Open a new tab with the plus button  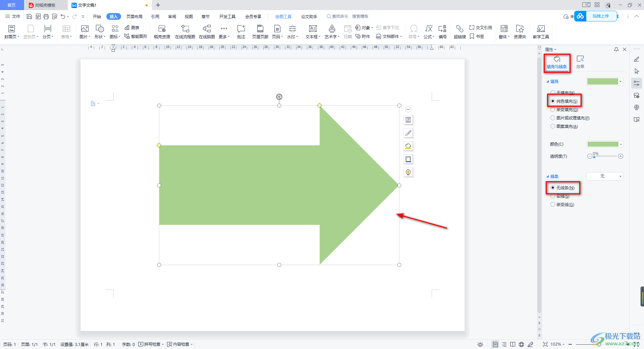(158, 5)
